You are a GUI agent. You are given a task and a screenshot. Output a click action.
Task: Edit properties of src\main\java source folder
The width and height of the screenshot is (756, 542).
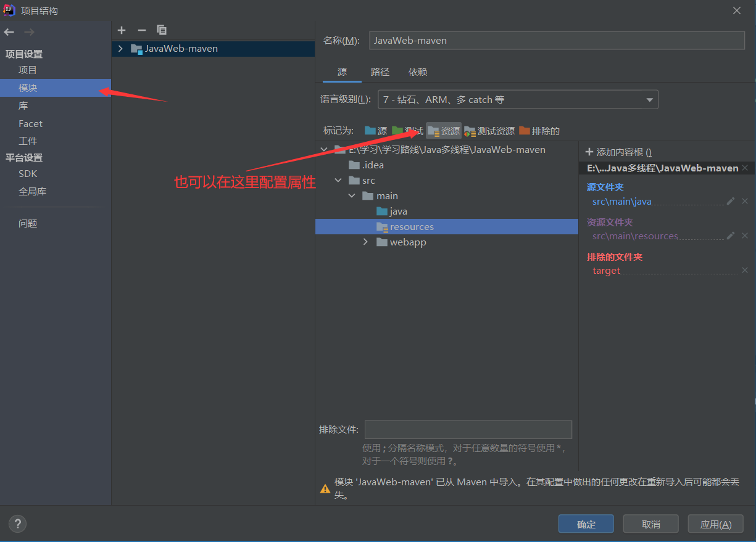tap(731, 201)
